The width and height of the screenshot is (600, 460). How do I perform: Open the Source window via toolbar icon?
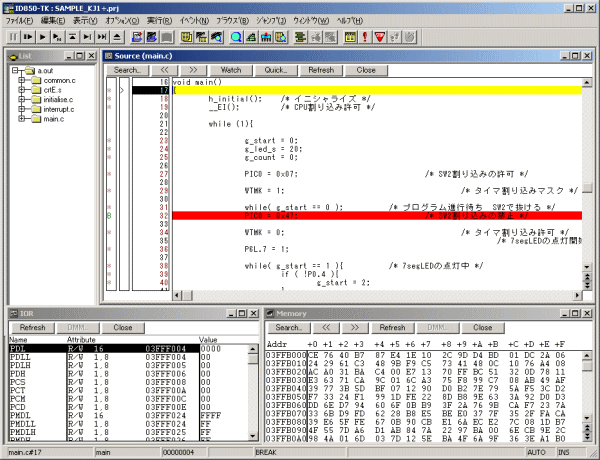(x=186, y=37)
